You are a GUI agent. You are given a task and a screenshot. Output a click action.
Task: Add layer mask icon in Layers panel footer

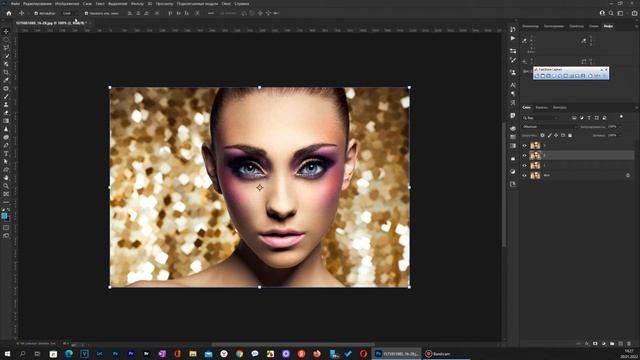pyautogui.click(x=595, y=344)
